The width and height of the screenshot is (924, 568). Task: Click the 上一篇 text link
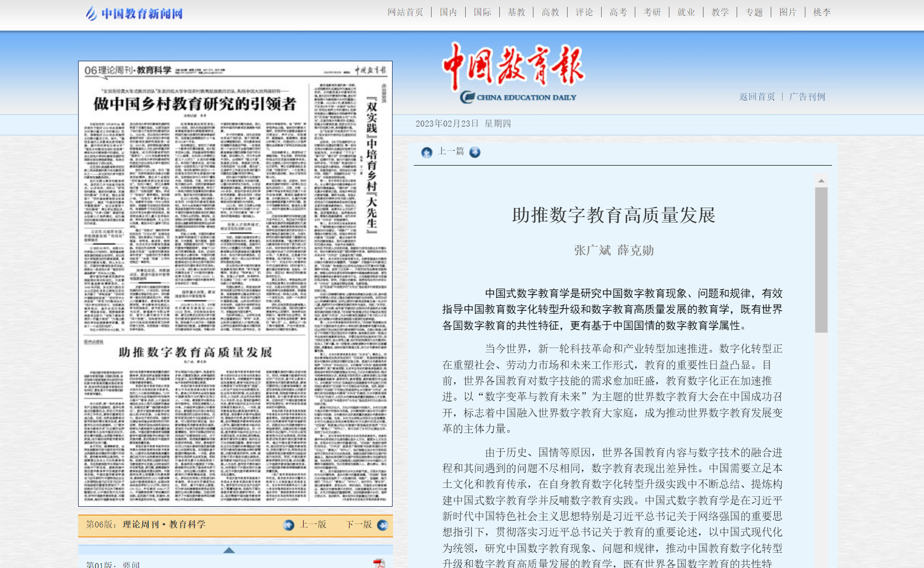(451, 151)
